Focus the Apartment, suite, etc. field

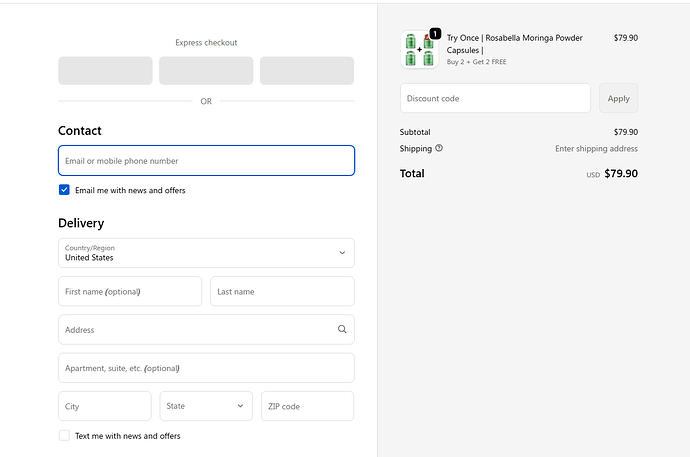pyautogui.click(x=206, y=368)
